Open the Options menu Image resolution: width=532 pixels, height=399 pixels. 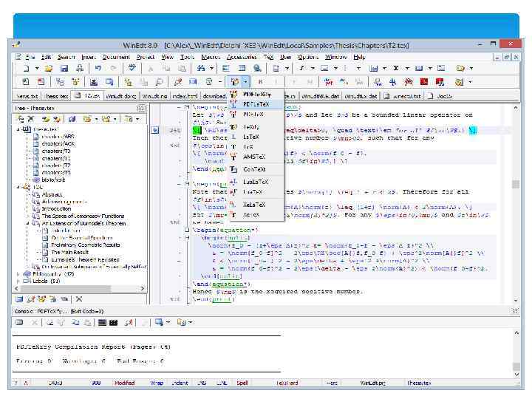click(308, 57)
